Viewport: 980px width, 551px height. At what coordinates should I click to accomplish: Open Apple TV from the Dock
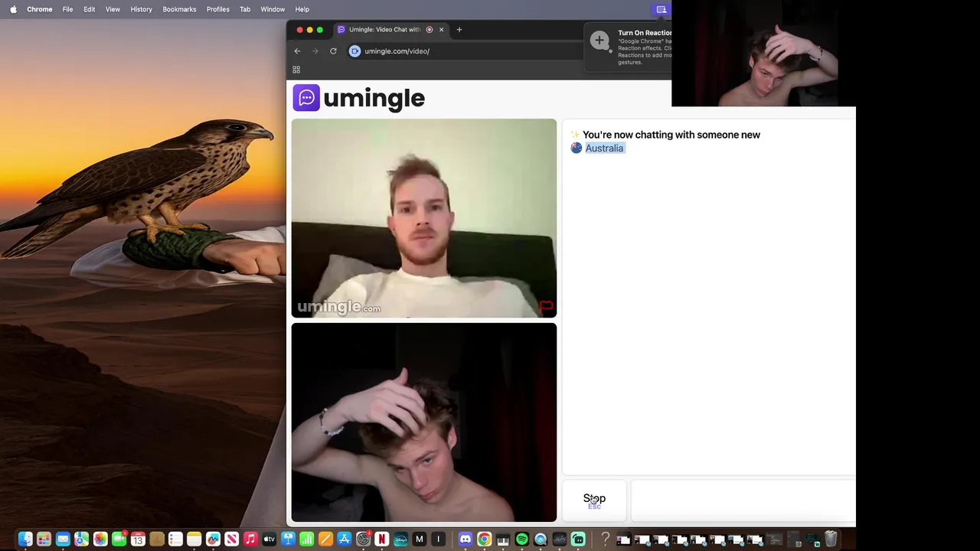(269, 540)
